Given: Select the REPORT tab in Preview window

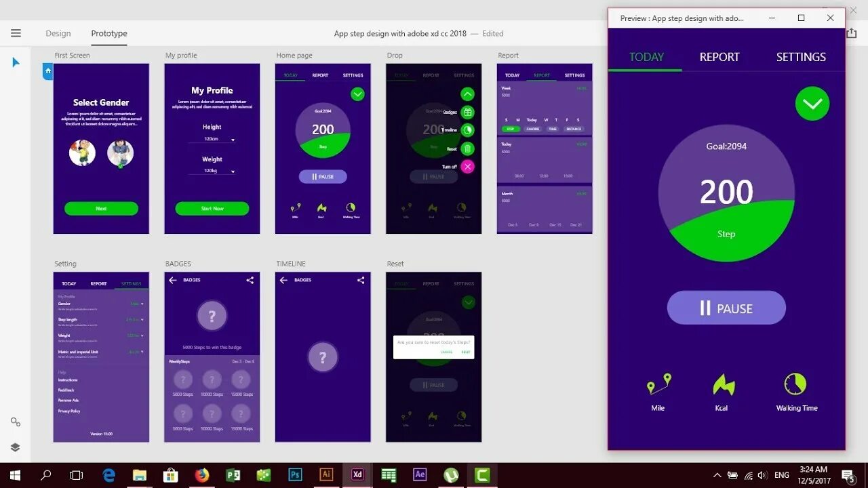Looking at the screenshot, I should pyautogui.click(x=719, y=57).
